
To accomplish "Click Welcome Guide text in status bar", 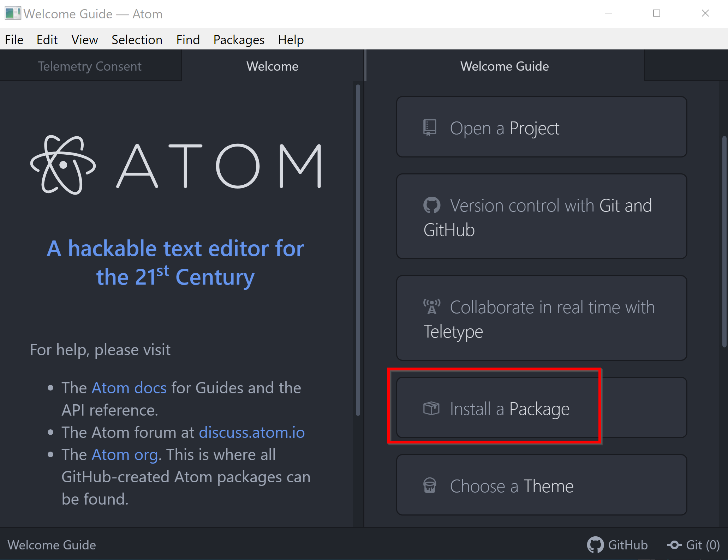I will coord(52,545).
